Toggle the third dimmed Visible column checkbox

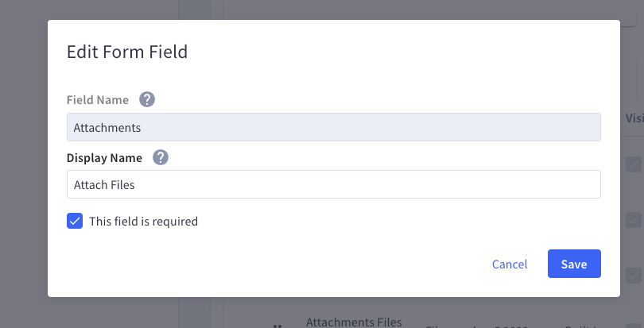[x=634, y=276]
